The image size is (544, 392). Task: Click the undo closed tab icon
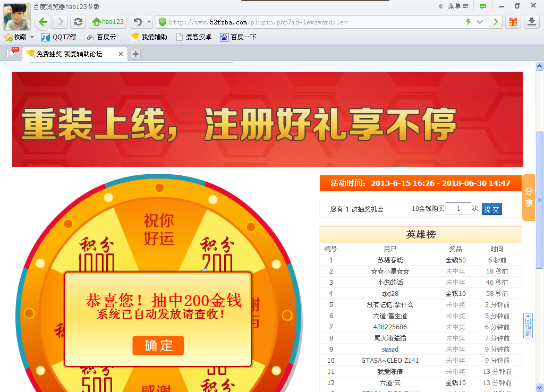tap(138, 22)
